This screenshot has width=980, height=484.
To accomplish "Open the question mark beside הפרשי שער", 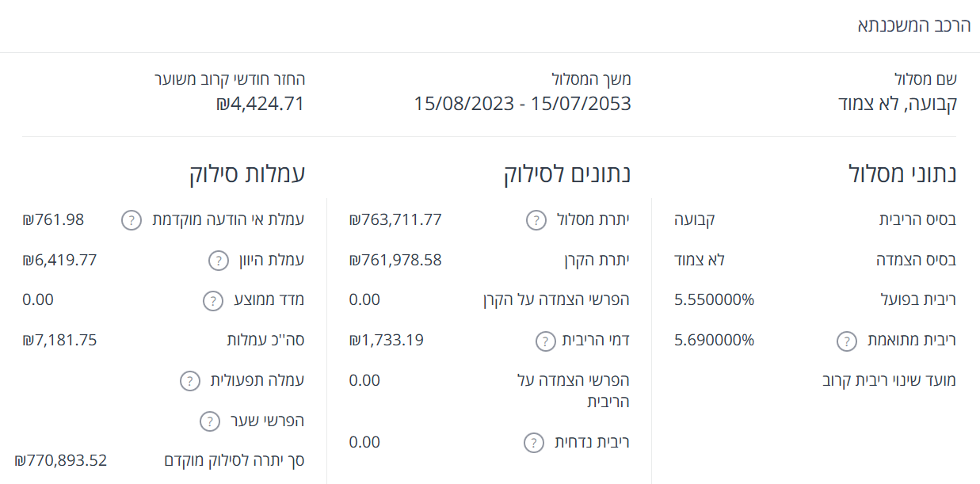I will pos(209,421).
